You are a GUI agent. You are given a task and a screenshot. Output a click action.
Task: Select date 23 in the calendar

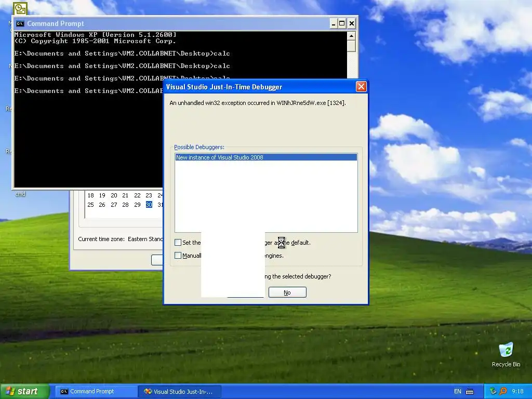point(149,195)
